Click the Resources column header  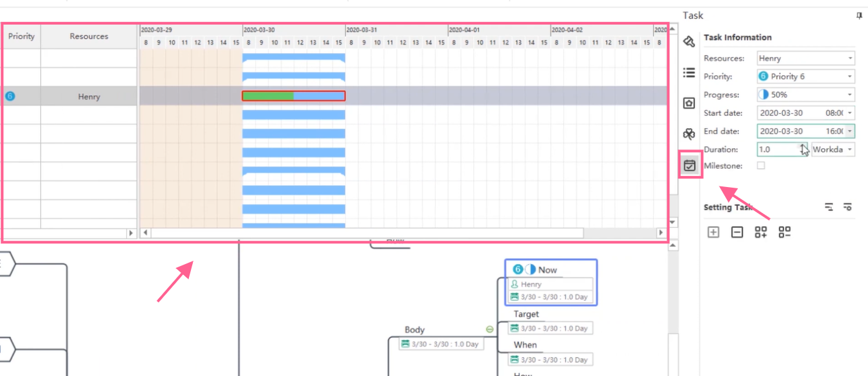[x=89, y=36]
